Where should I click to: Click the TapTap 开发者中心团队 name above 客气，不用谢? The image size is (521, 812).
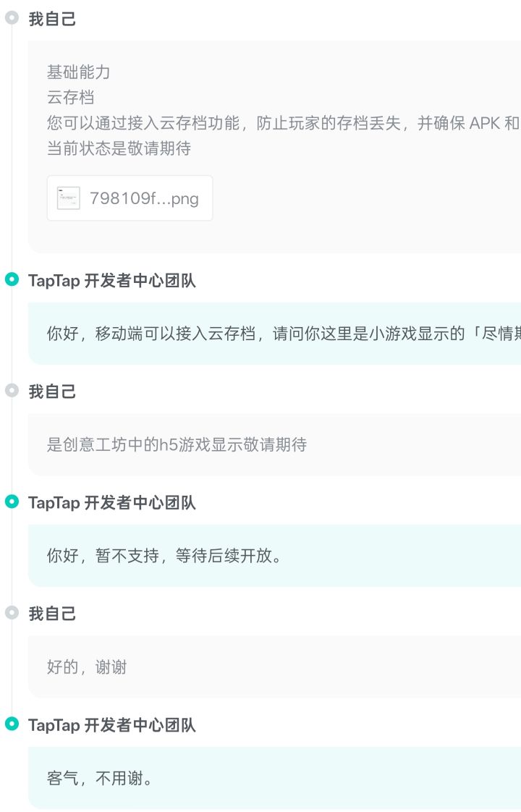(112, 725)
